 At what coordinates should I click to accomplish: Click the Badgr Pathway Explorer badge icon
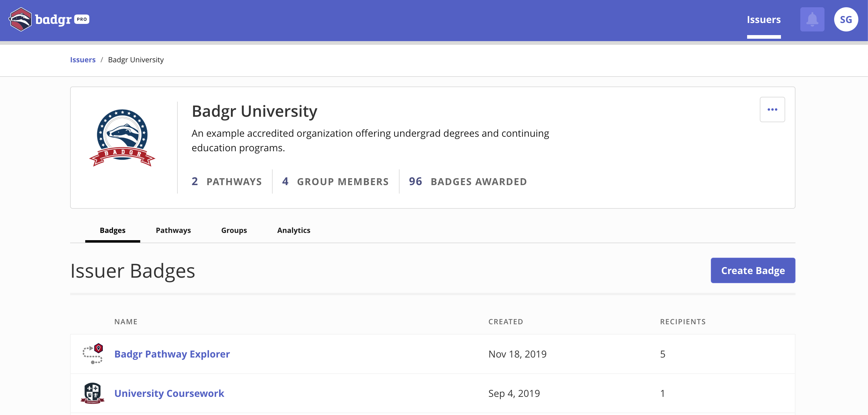pyautogui.click(x=93, y=354)
